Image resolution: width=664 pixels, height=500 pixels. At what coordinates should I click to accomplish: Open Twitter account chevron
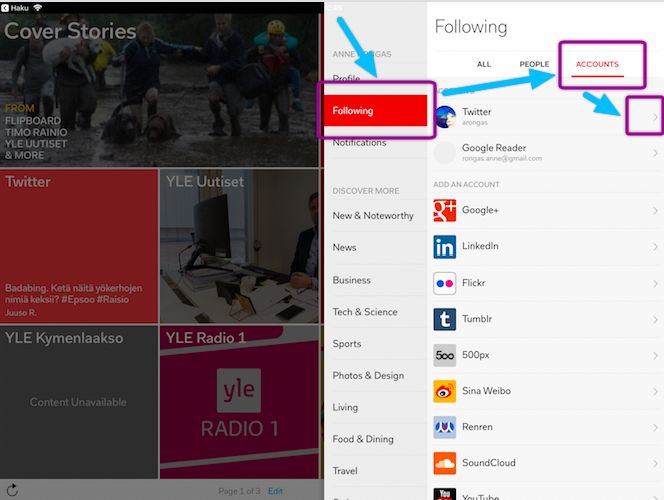point(655,117)
